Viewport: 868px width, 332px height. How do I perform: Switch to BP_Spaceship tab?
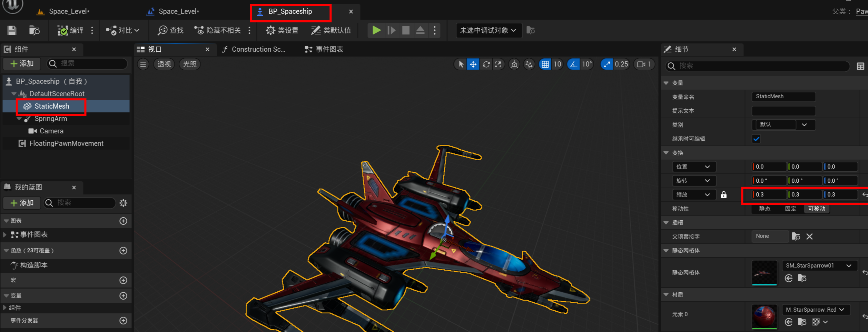(290, 11)
